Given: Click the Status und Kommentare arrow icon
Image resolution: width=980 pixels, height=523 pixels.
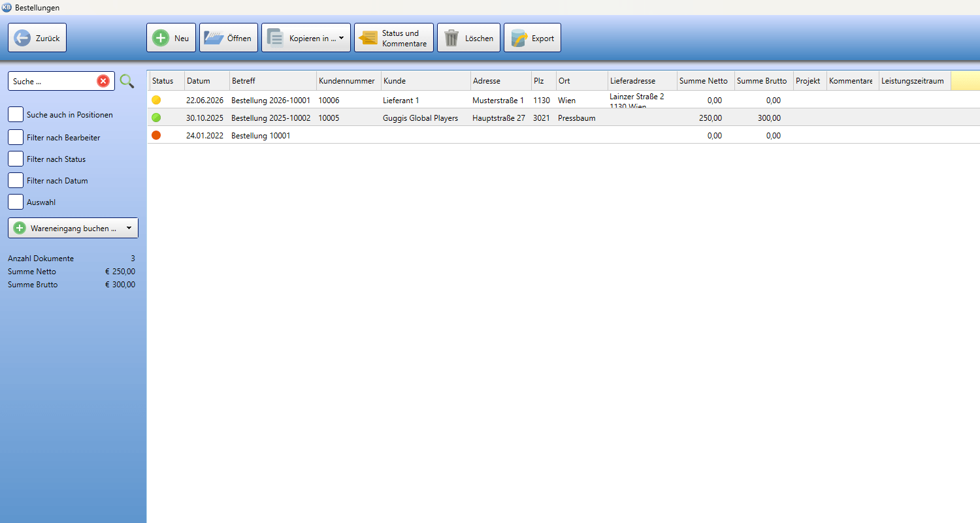Looking at the screenshot, I should pos(368,38).
